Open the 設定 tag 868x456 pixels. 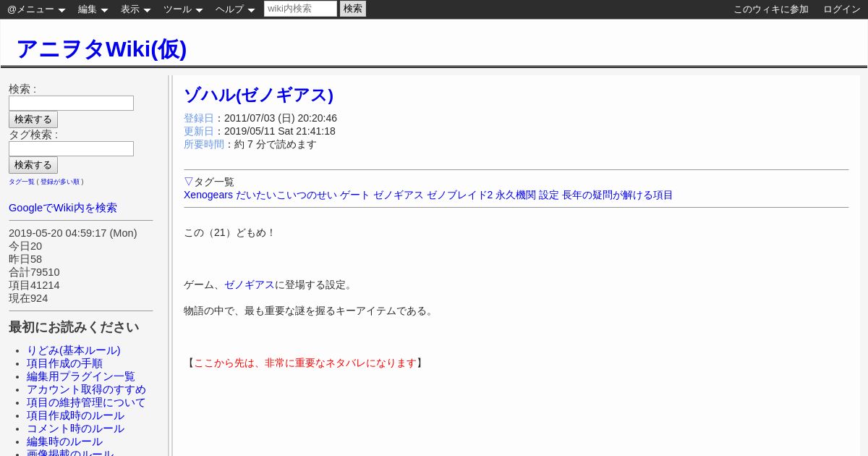549,195
